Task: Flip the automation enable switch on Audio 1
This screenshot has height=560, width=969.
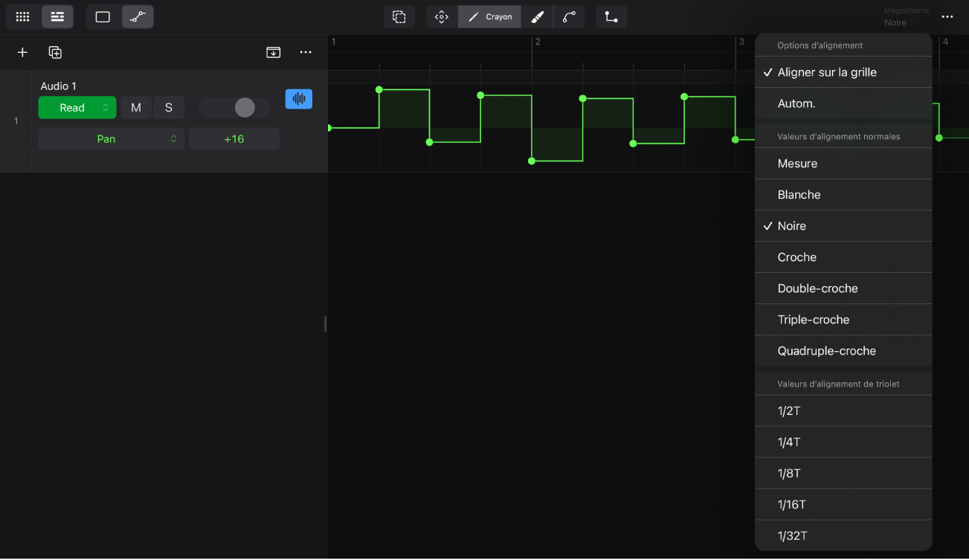Action: pyautogui.click(x=234, y=107)
